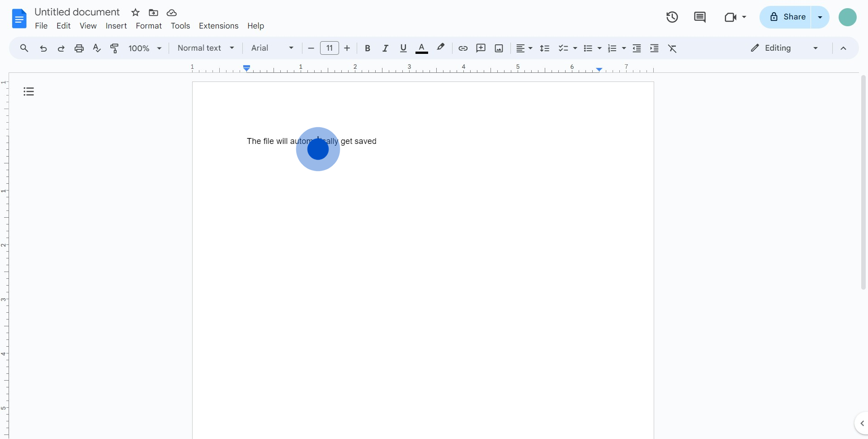Open Arial font dropdown
The height and width of the screenshot is (439, 868).
tap(273, 48)
